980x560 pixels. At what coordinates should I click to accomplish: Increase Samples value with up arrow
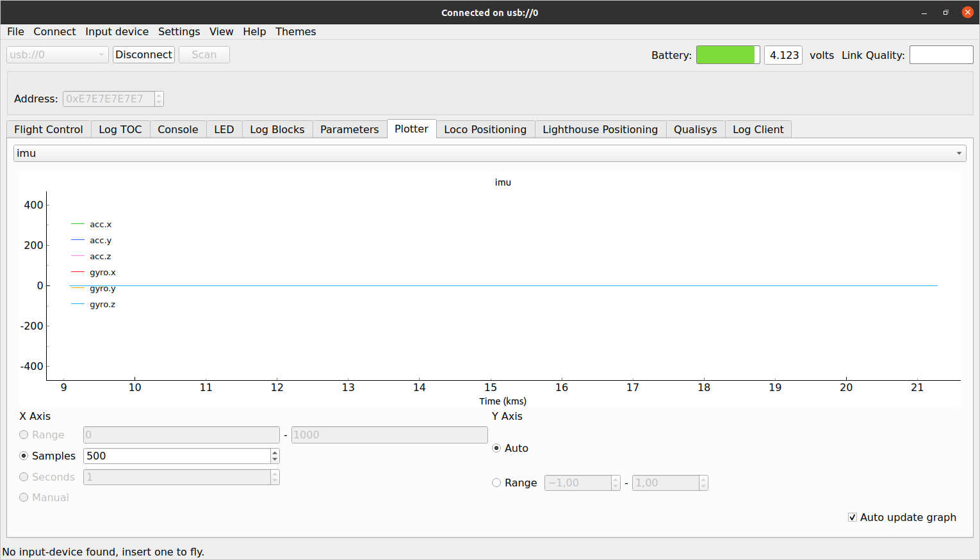click(275, 452)
